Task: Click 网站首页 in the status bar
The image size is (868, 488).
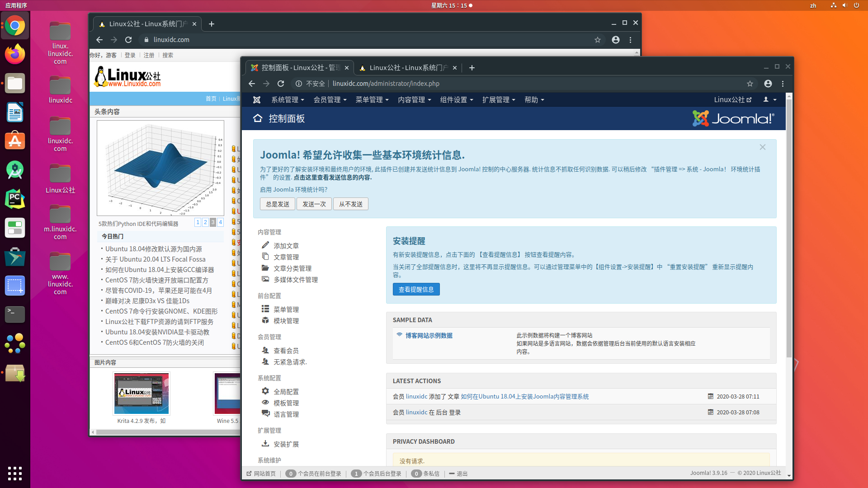Action: (x=261, y=474)
